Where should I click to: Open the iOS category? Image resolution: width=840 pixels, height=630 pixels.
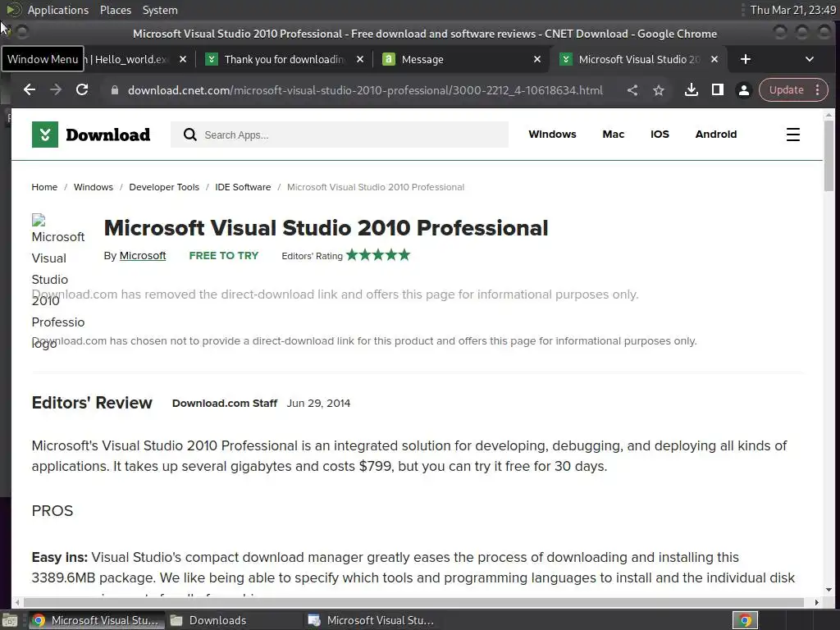coord(660,135)
